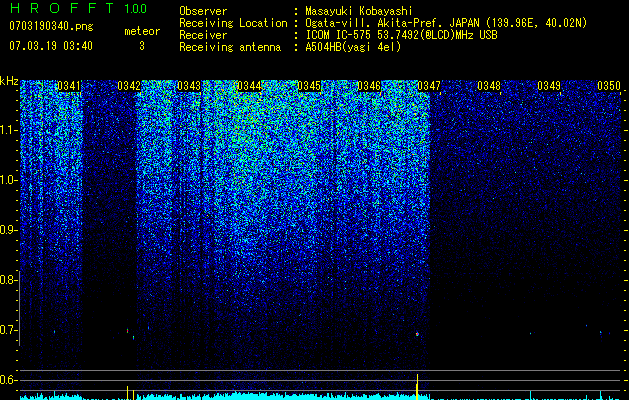Click the HROFFT 1.0.0 title text
Image resolution: width=629 pixels, height=400 pixels.
point(79,8)
